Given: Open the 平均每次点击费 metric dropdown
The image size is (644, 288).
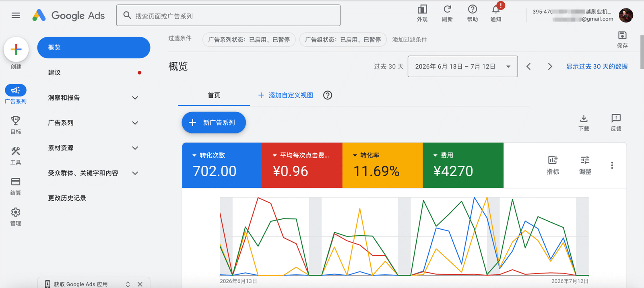Looking at the screenshot, I should tap(301, 155).
